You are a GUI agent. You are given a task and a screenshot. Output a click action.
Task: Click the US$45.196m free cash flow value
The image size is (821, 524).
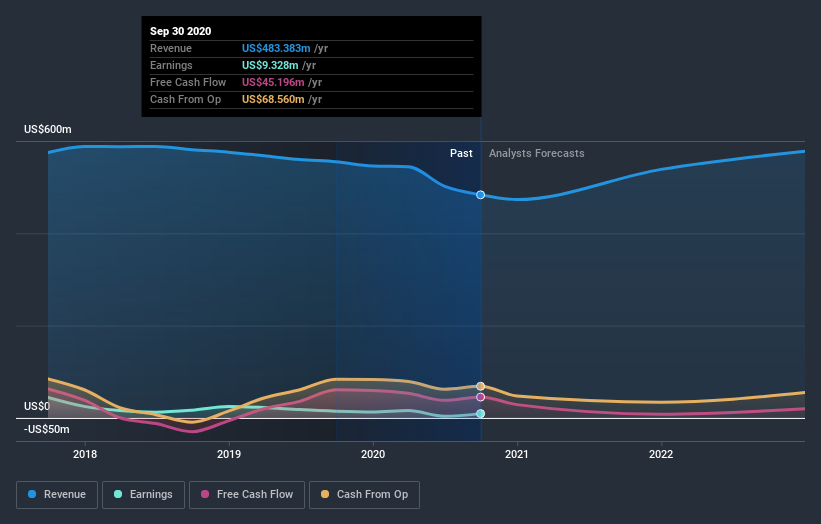point(273,82)
